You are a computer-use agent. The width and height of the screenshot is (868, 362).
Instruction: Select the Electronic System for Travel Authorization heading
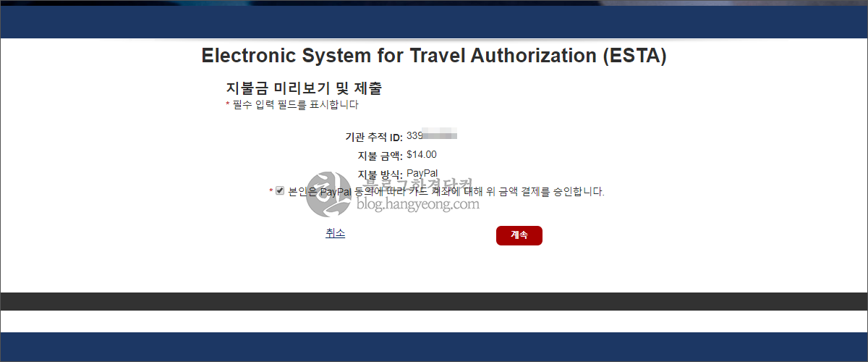click(434, 56)
